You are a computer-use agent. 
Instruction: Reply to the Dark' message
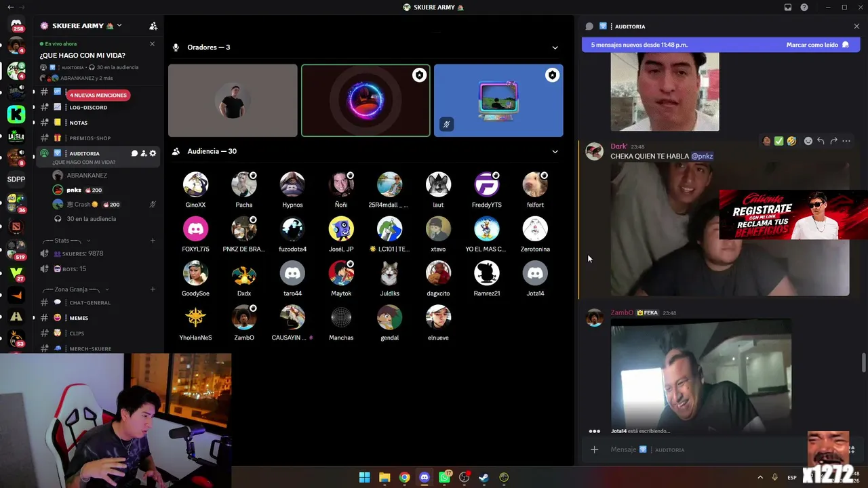tap(821, 141)
